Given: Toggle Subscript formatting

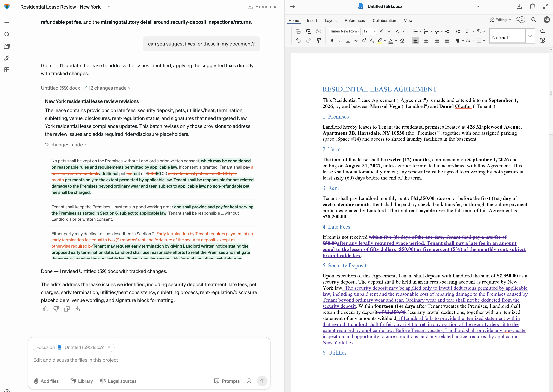Looking at the screenshot, I should [x=372, y=41].
